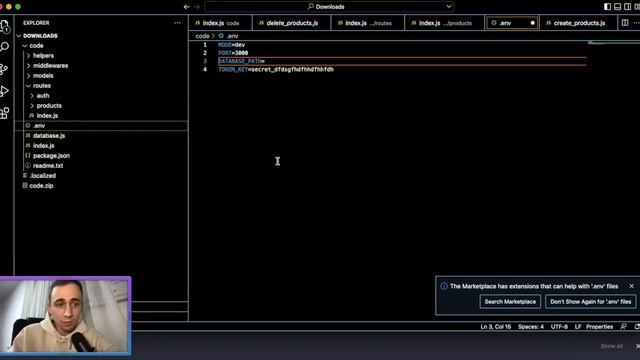Collapse the DOWNLOADS root folder
Viewport: 640px width, 360px height.
pyautogui.click(x=19, y=36)
